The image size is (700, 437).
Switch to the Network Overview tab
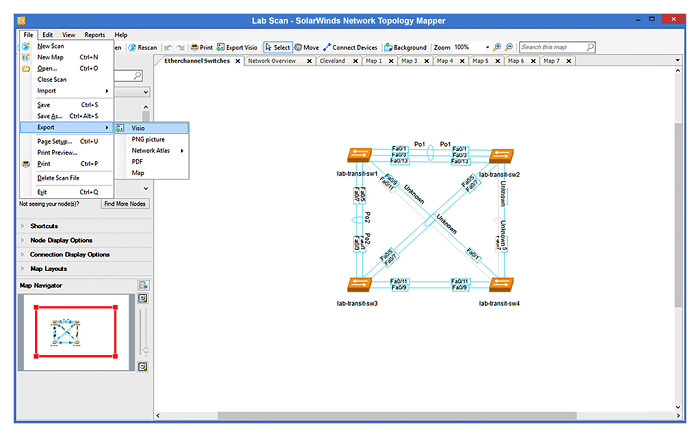(x=272, y=61)
